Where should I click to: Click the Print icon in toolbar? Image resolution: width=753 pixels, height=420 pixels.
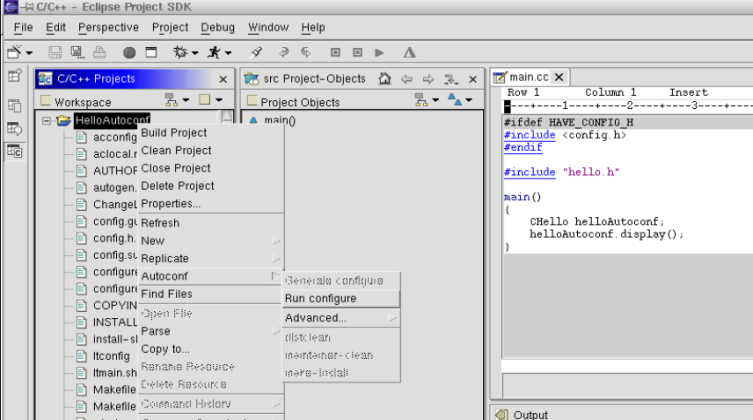(x=99, y=52)
